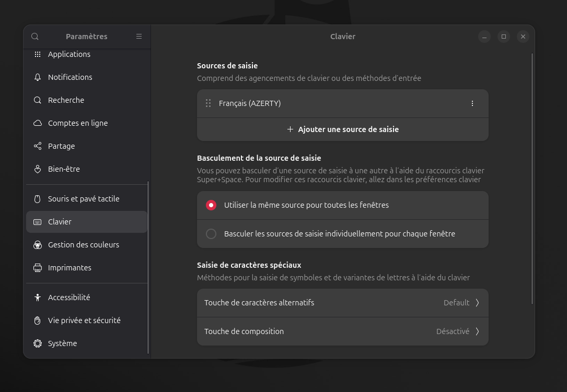Click the Imprimantes printer icon
Image resolution: width=567 pixels, height=392 pixels.
pyautogui.click(x=38, y=268)
